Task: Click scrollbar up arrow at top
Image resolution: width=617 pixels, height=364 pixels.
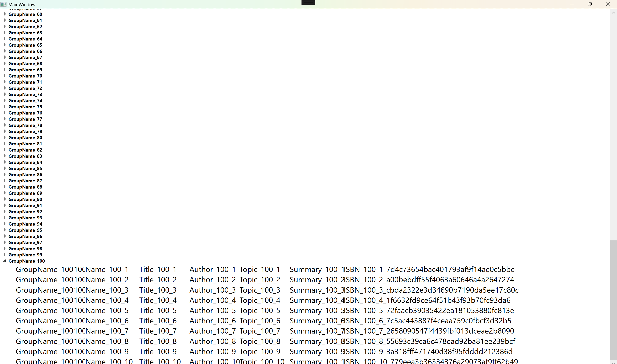Action: [x=613, y=12]
